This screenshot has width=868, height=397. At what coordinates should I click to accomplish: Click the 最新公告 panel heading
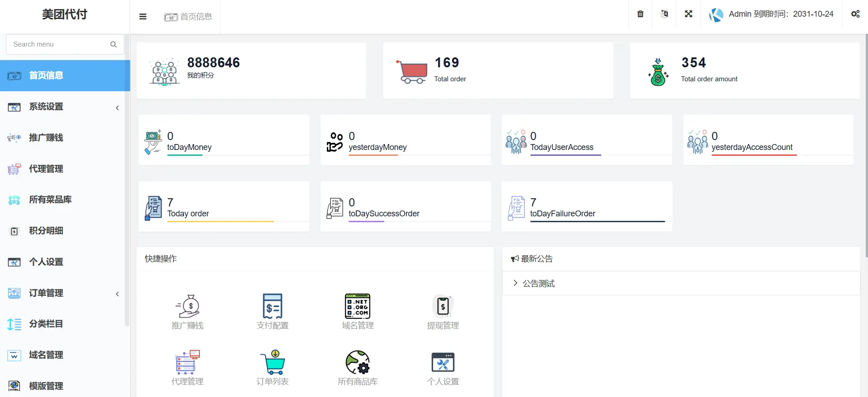point(532,258)
